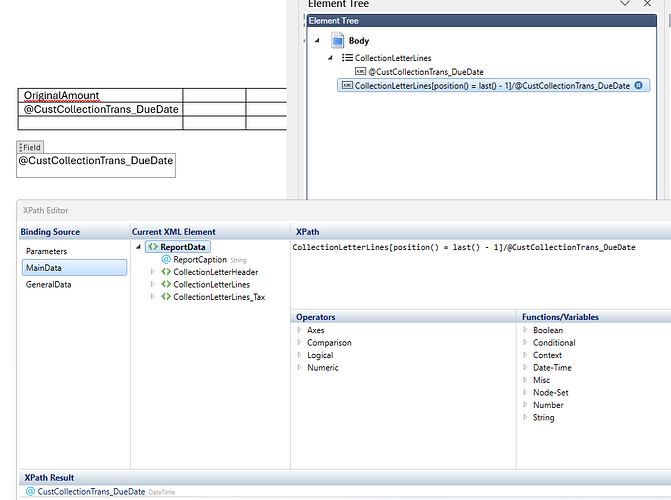
Task: Open the Element Tree panel dropdown chevron
Action: 626,4
